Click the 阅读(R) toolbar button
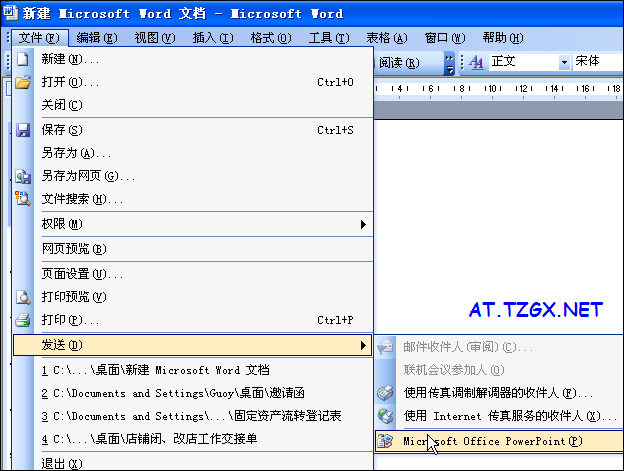The image size is (624, 471). [399, 63]
